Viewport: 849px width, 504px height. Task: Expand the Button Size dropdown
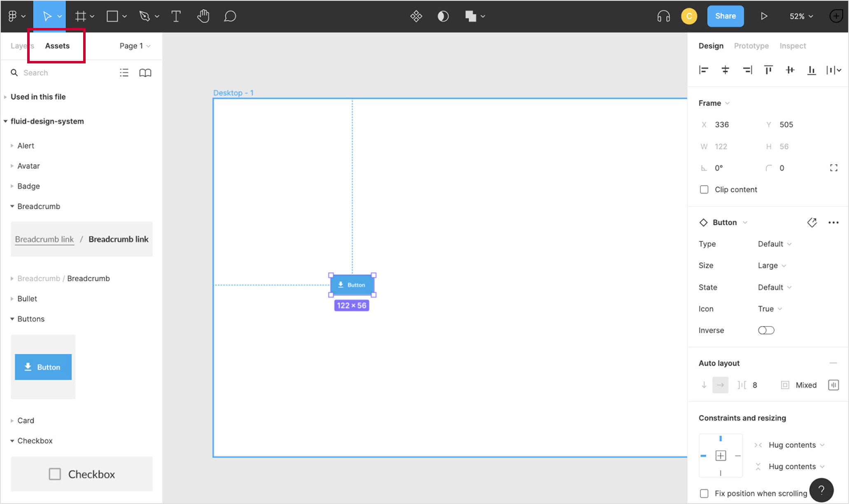[x=772, y=265]
